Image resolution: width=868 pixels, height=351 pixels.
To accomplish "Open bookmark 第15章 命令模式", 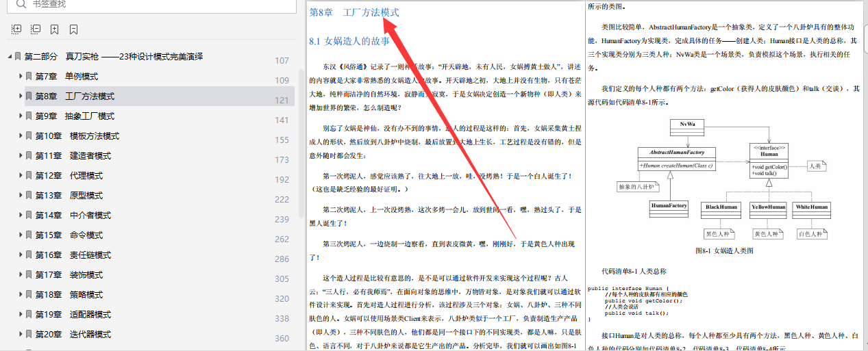I will [x=69, y=235].
